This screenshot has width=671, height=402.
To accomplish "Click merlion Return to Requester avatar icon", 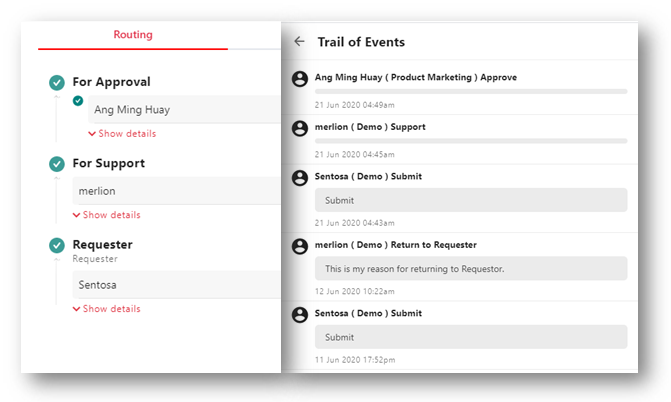I will pyautogui.click(x=300, y=246).
